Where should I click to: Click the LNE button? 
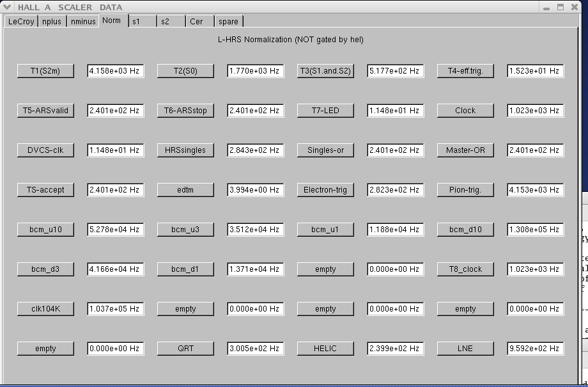click(465, 349)
